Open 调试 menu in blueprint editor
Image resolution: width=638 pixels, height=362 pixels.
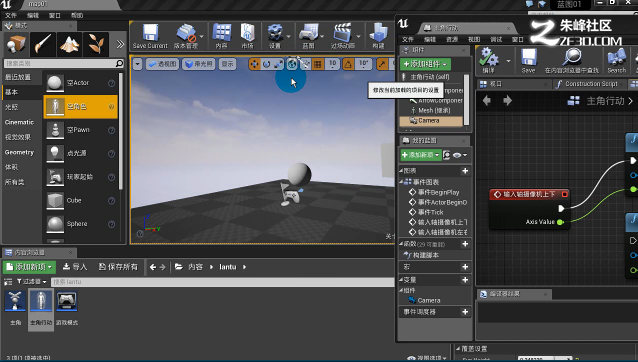point(496,39)
